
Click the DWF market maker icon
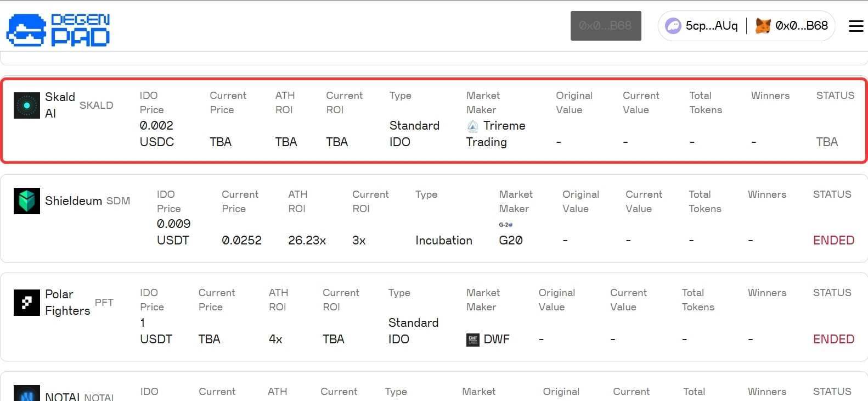[x=472, y=340]
